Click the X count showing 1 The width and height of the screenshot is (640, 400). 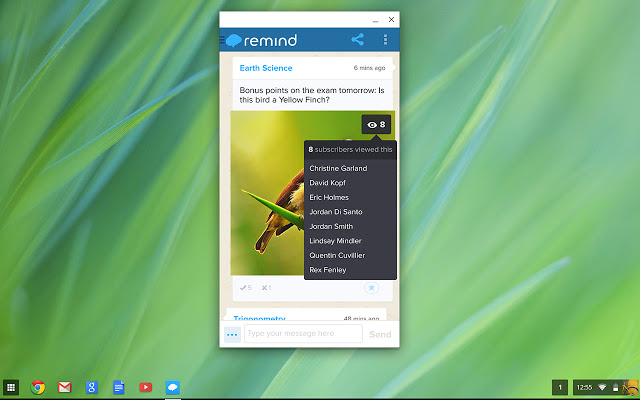[266, 288]
